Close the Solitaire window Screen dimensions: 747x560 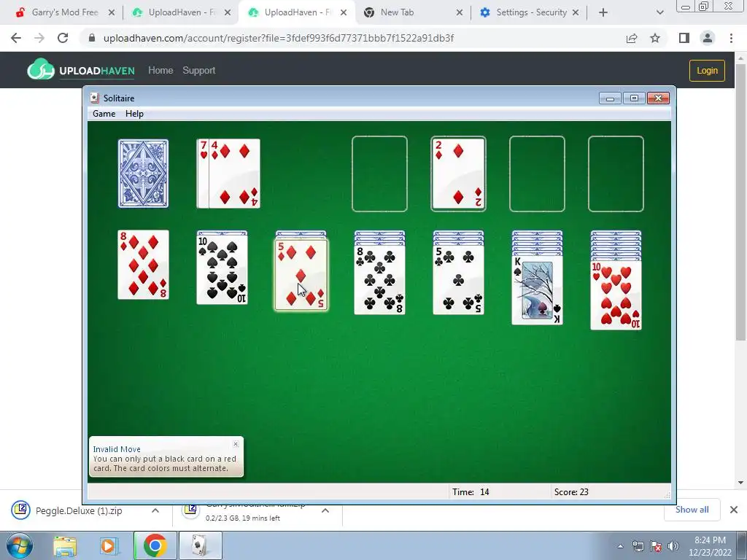coord(659,98)
